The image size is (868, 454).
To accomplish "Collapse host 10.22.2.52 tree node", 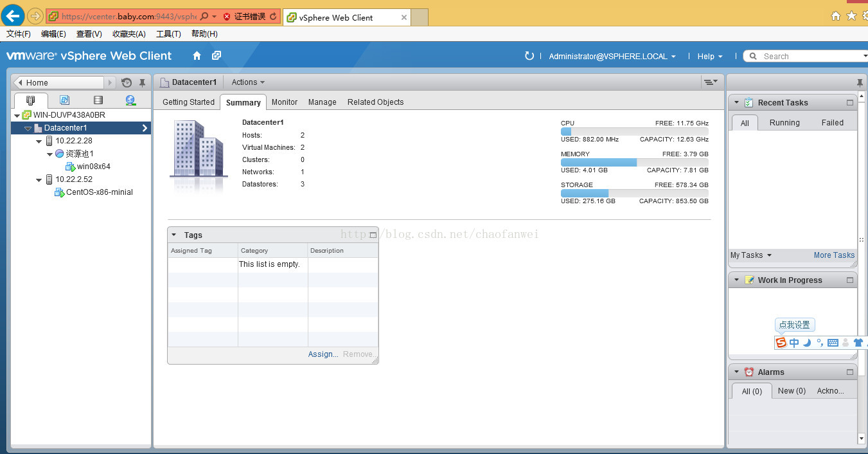I will coord(39,179).
